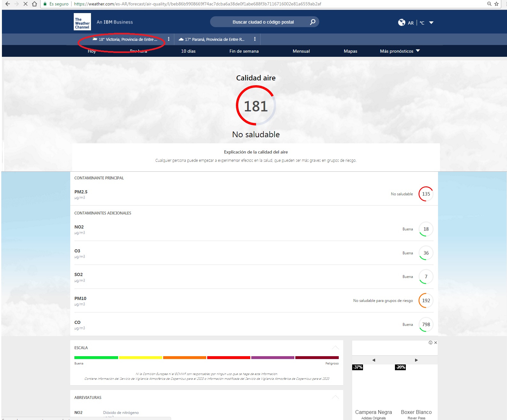This screenshot has width=507, height=420.
Task: Click the red segment of scale bar
Action: 229,357
